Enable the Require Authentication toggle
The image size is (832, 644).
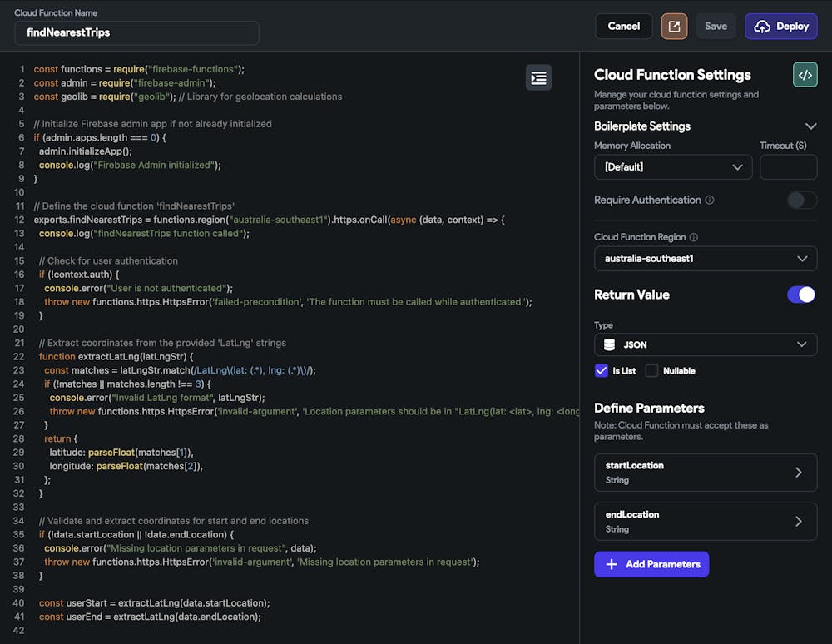click(802, 200)
